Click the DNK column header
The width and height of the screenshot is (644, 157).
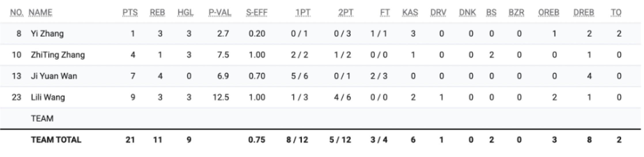pos(467,13)
